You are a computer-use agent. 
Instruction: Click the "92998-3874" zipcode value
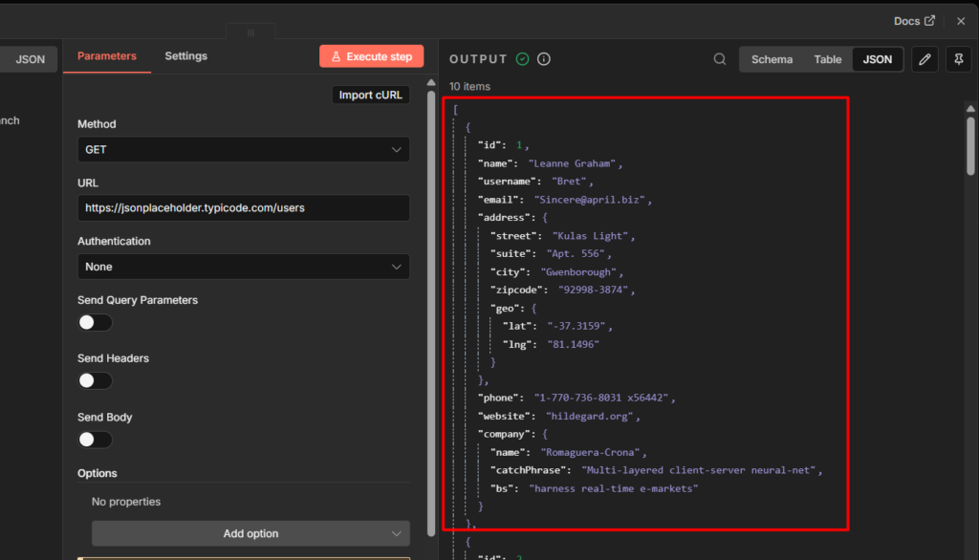593,291
